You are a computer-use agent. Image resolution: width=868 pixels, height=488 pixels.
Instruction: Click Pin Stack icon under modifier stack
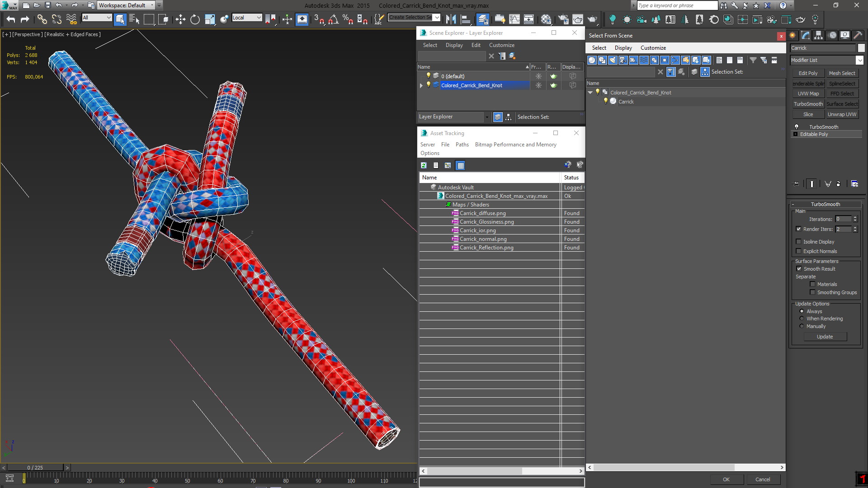point(796,183)
